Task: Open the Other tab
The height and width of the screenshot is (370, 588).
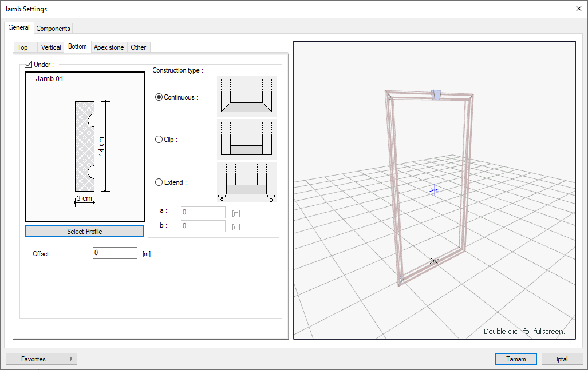Action: [x=139, y=47]
